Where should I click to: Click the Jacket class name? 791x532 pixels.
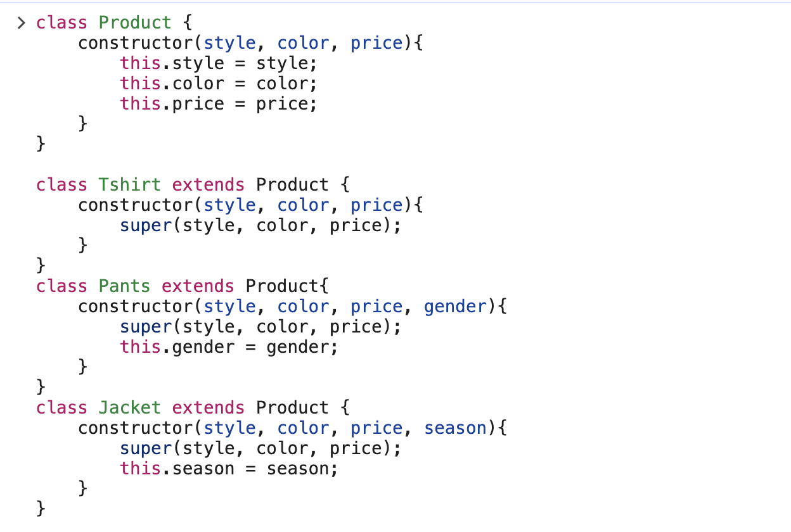(130, 408)
